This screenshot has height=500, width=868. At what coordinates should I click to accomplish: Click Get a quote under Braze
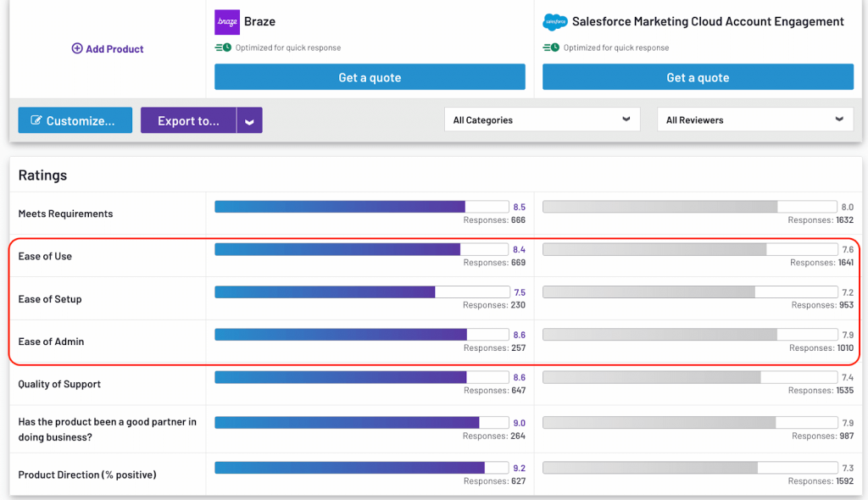point(369,76)
